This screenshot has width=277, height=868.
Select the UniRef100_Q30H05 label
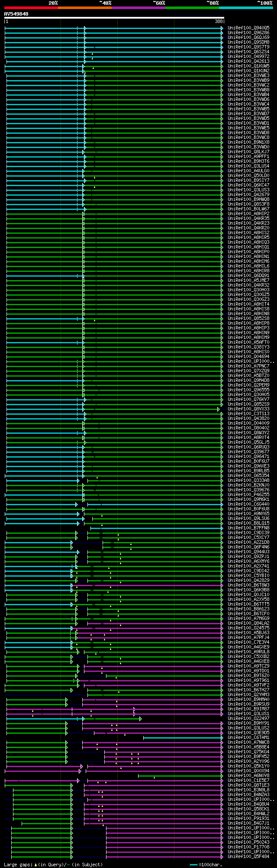tap(248, 394)
